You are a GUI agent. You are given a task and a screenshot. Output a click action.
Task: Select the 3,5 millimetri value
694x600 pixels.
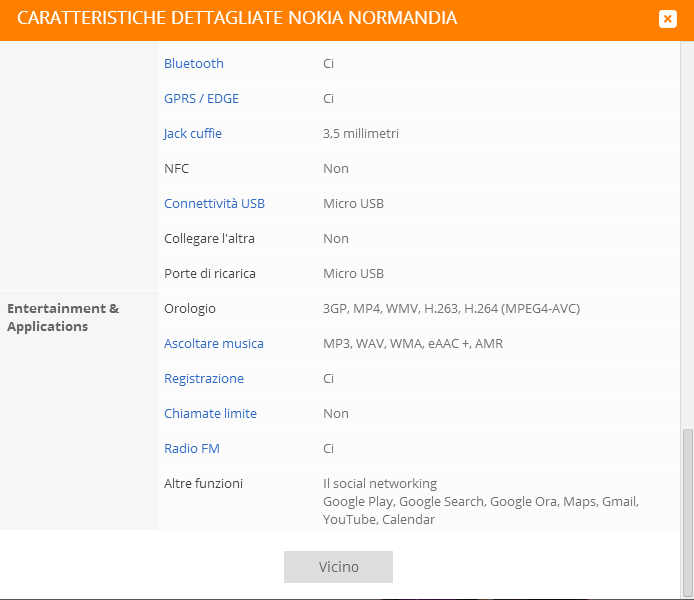(361, 133)
